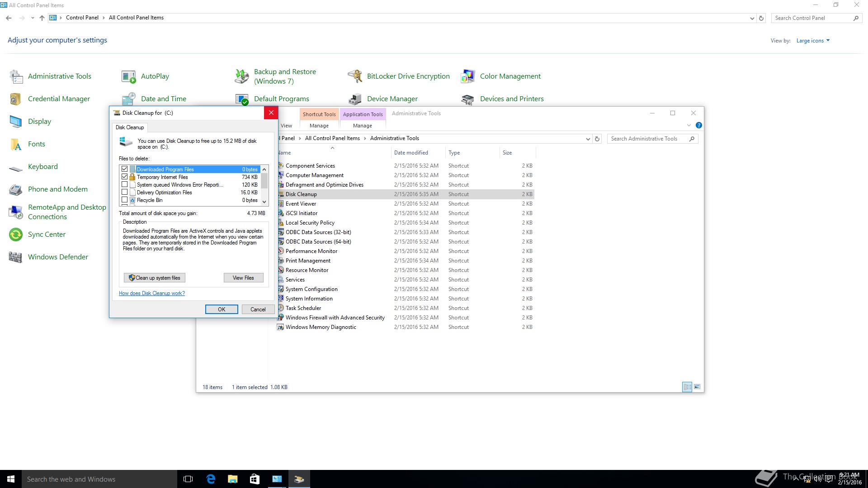Image resolution: width=868 pixels, height=488 pixels.
Task: Check the Recycle Bin checkbox
Action: (125, 200)
